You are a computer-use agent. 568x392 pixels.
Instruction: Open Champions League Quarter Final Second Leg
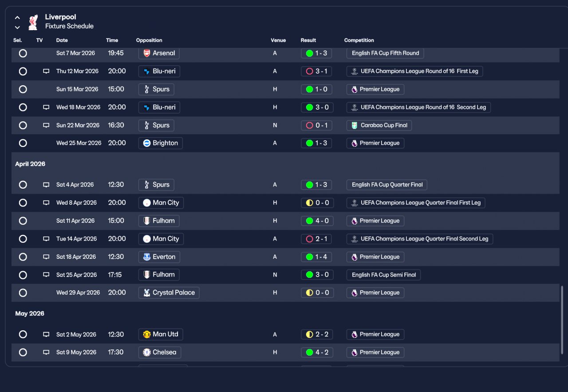click(420, 239)
